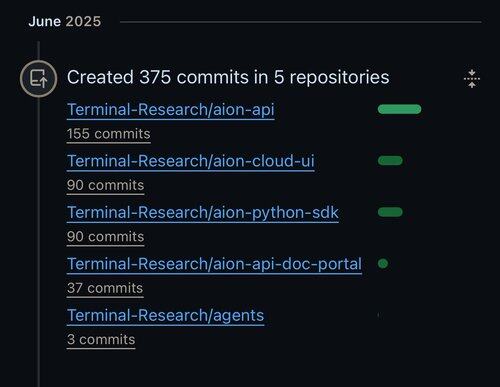Click the aion-api green progress bar
The width and height of the screenshot is (500, 387).
click(399, 109)
